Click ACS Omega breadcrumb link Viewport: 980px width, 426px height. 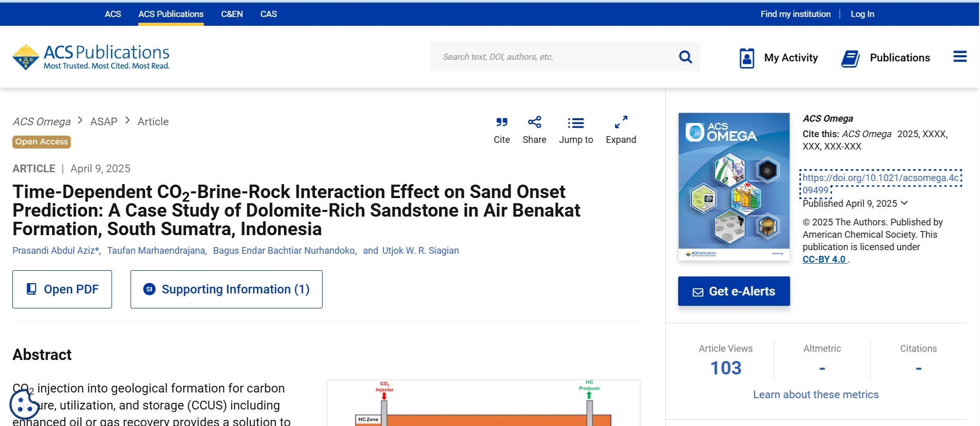pyautogui.click(x=42, y=122)
